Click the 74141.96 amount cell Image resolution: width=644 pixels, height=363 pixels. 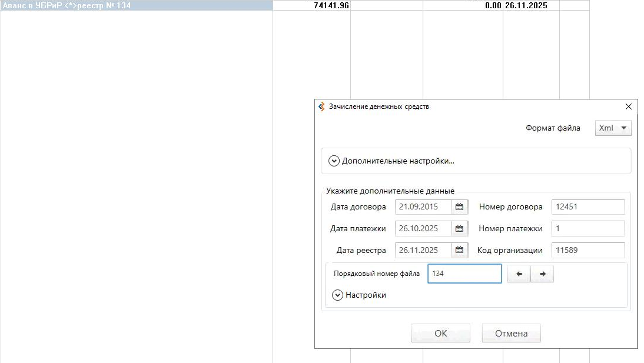coord(312,5)
